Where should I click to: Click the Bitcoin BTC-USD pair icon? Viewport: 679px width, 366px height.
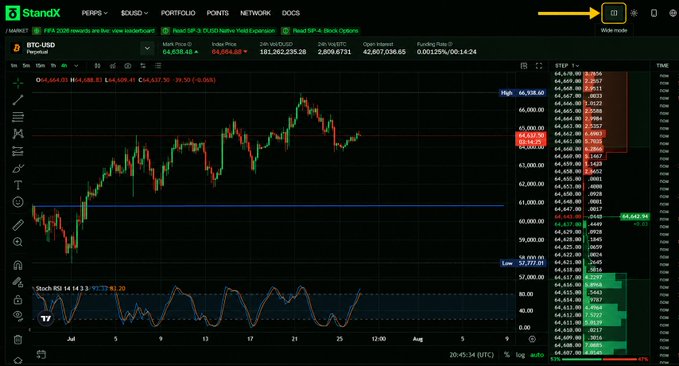pos(16,48)
